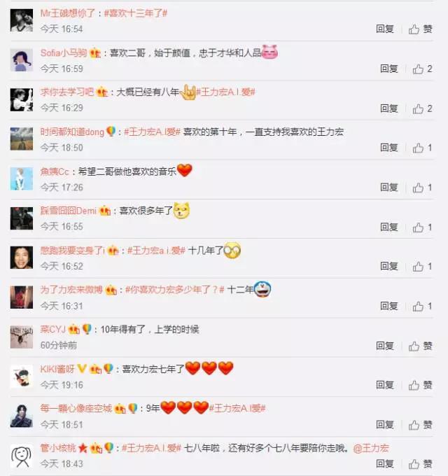
Task: Reply to the 16:55 comment by Demi
Action: [389, 227]
